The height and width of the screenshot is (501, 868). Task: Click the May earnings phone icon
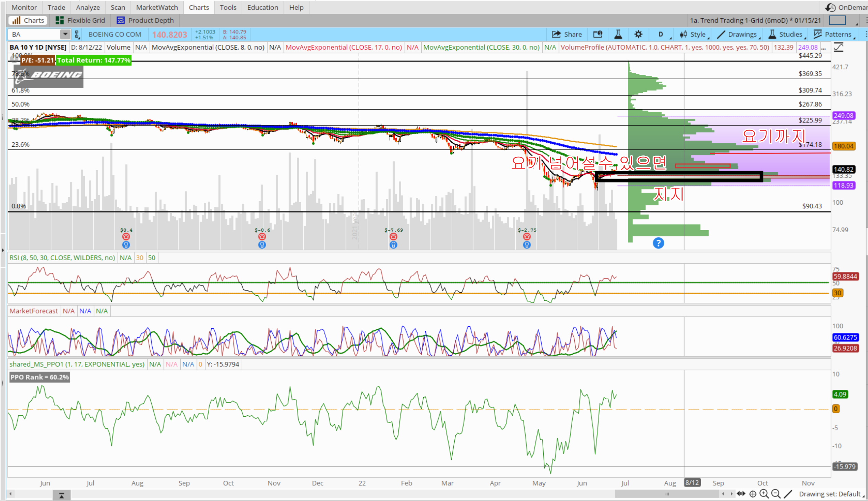[526, 237]
